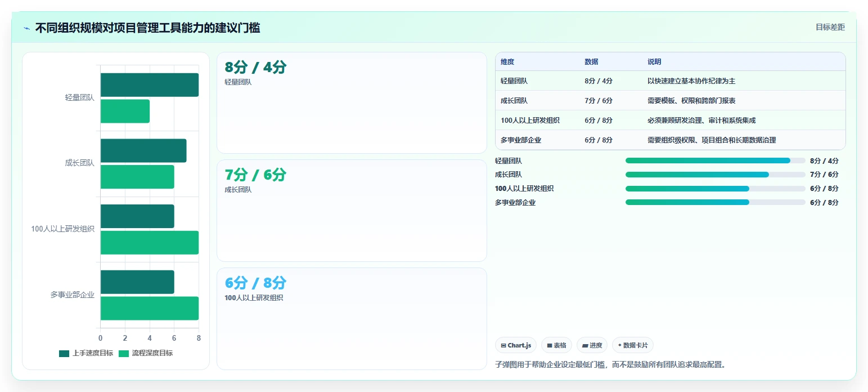Click the 成长团队 y-axis label in chart
The height and width of the screenshot is (392, 868).
click(80, 163)
